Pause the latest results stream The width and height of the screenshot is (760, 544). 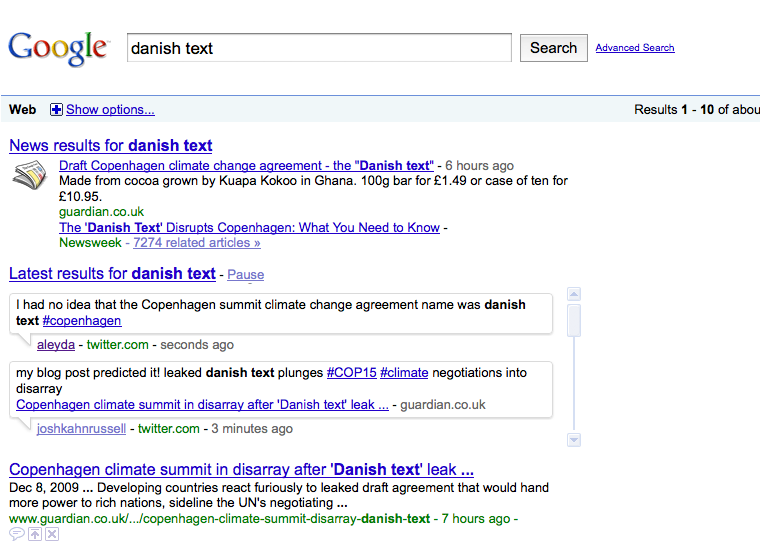pyautogui.click(x=246, y=274)
